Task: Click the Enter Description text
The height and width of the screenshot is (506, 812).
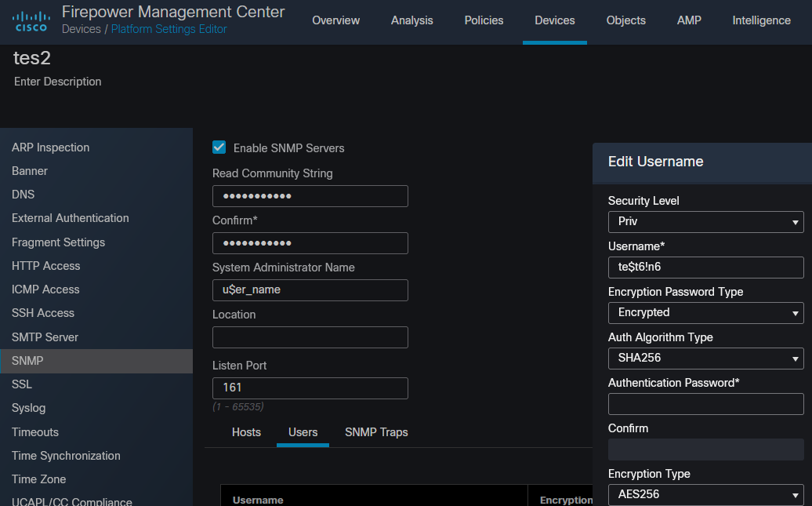Action: (57, 82)
